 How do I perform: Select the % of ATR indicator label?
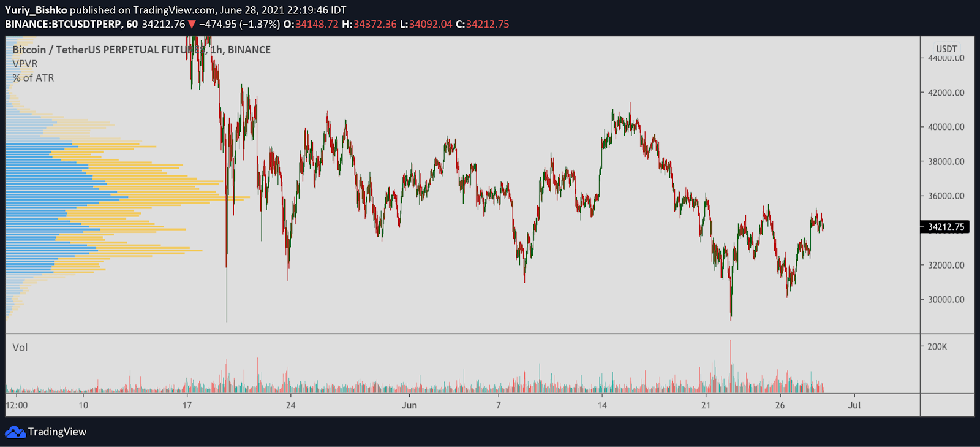click(33, 78)
